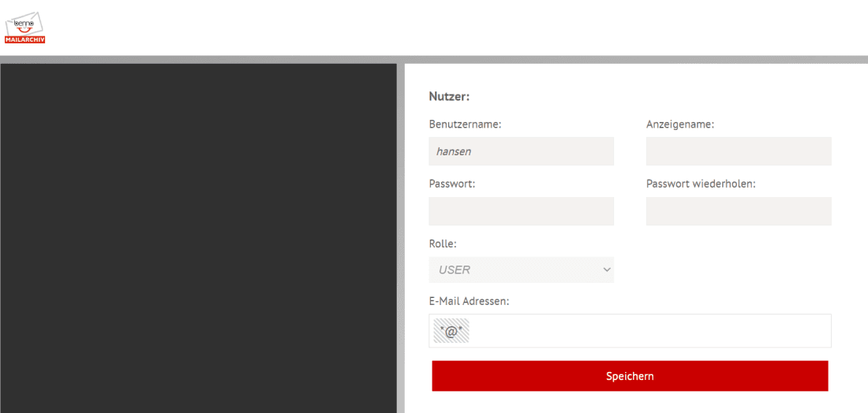Screen dimensions: 868x413
Task: Click the Benutzername: label
Action: (465, 125)
